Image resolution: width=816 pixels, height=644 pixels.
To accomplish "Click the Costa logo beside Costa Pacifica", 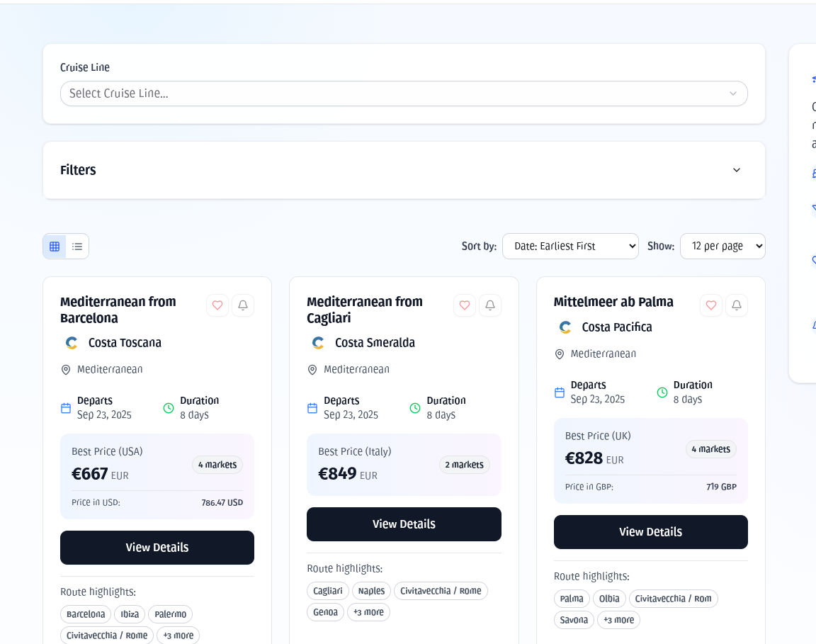I will tap(565, 327).
